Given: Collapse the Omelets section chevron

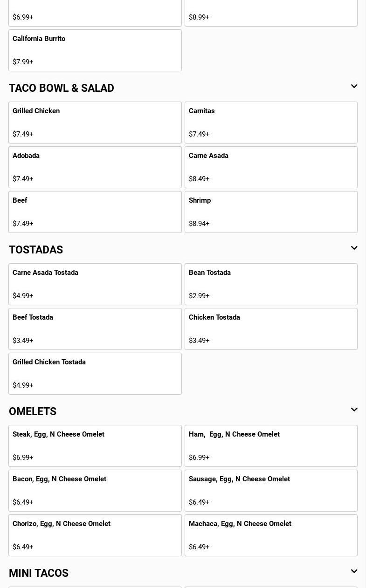Looking at the screenshot, I should tap(354, 410).
